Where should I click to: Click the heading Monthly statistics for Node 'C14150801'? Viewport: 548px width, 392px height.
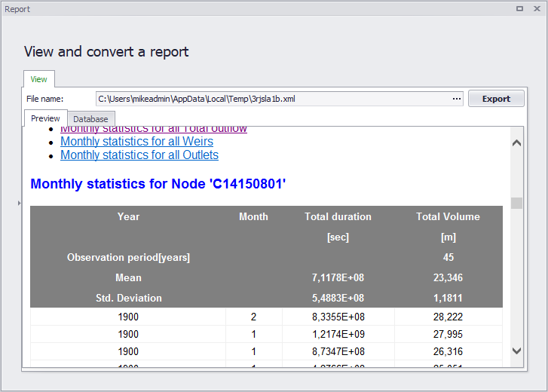[x=158, y=184]
